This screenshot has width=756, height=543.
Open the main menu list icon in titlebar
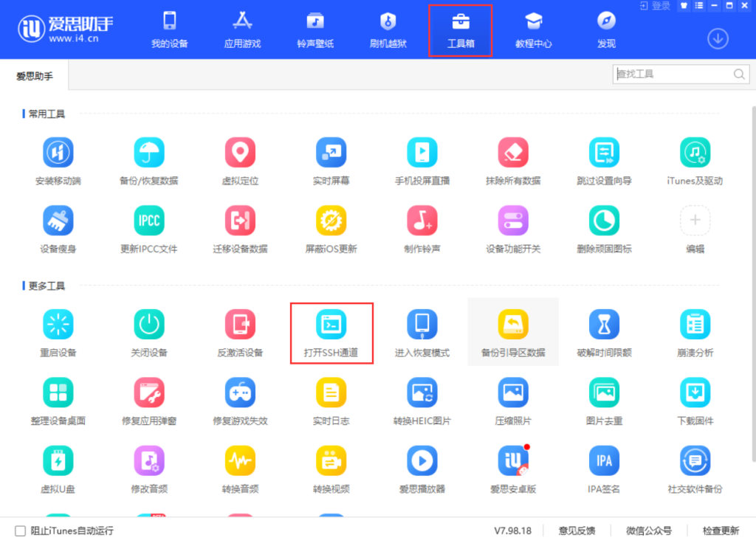coord(699,6)
